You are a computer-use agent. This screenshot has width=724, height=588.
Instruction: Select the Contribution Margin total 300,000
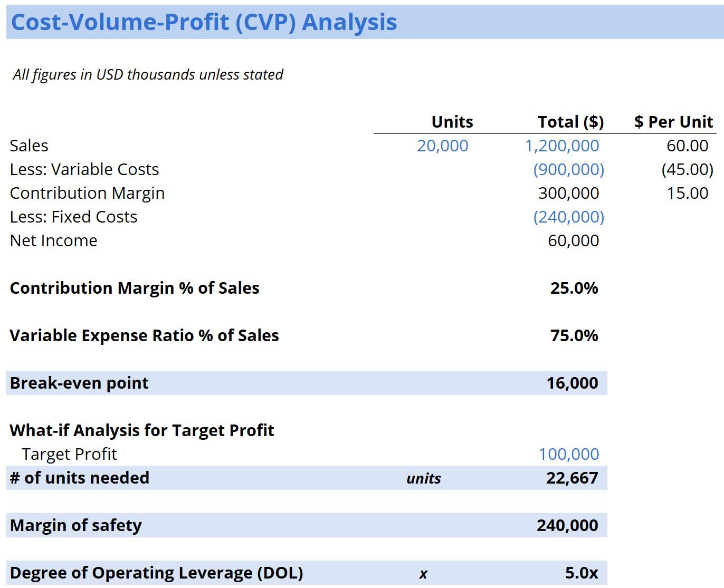click(568, 193)
